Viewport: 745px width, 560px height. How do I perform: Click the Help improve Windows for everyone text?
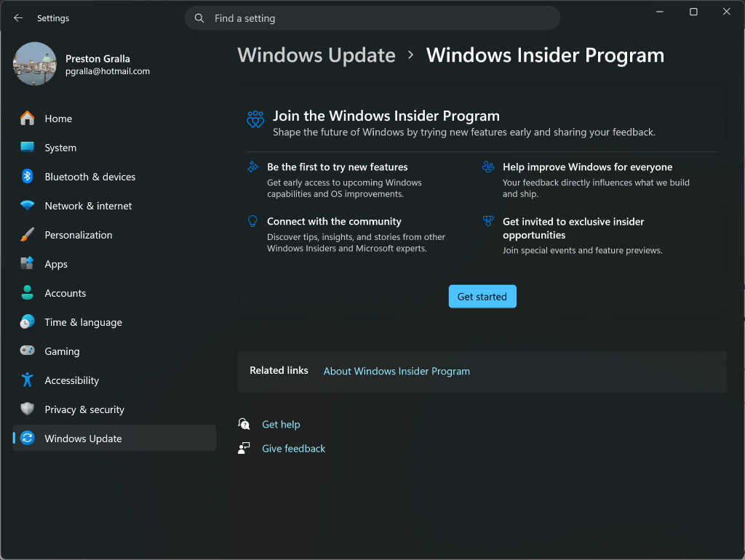[x=587, y=167]
